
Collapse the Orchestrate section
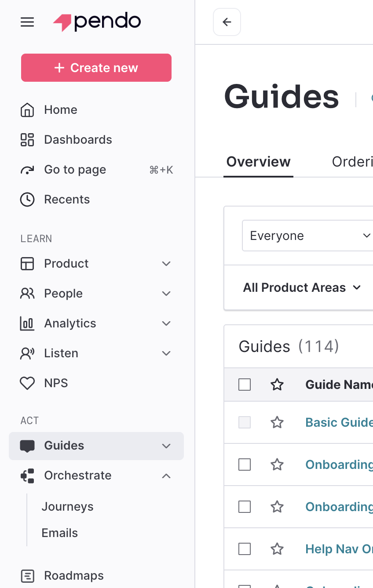[166, 475]
